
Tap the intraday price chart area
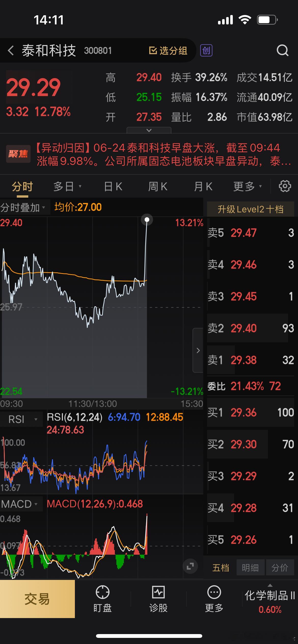click(x=102, y=307)
